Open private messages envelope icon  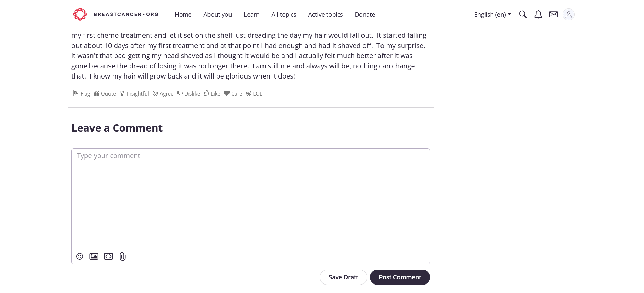point(553,14)
